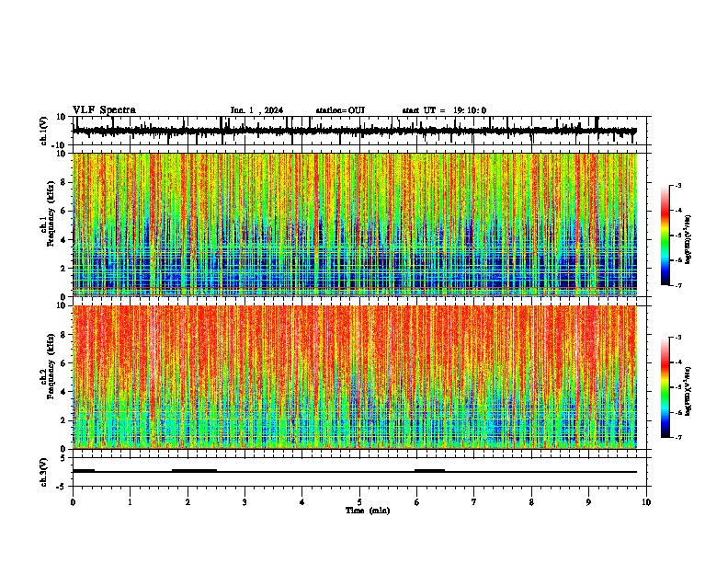Click the 'ch.3(V)' axis label
Viewport: 728px width, 563px height.
click(44, 473)
